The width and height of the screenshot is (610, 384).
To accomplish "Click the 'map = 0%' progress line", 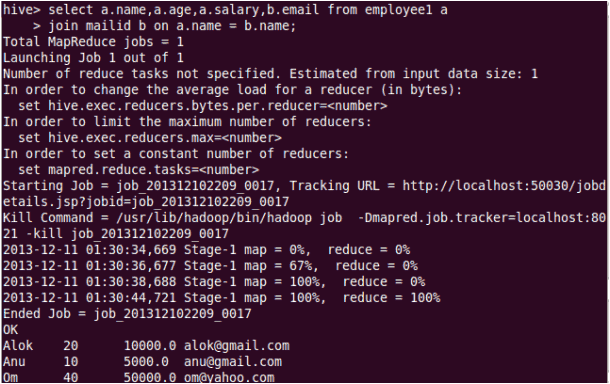I will (207, 249).
